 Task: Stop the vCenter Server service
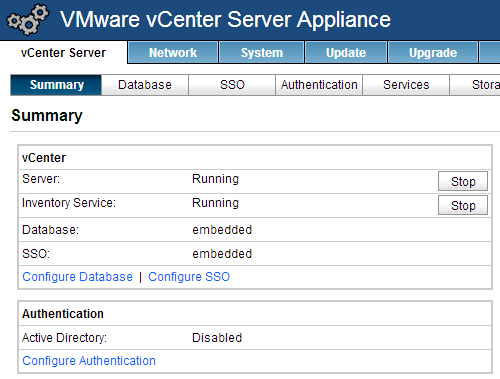[x=463, y=181]
